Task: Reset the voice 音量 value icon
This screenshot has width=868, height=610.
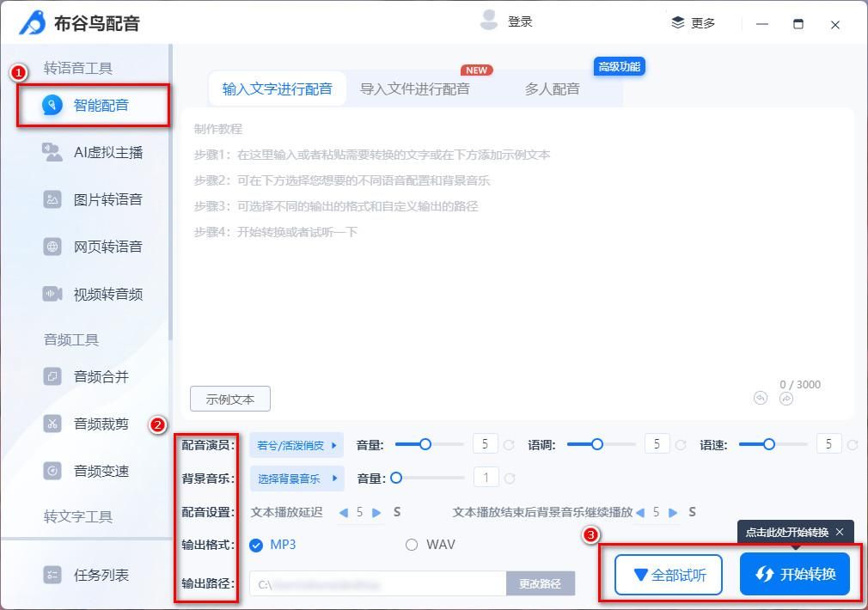Action: click(x=509, y=444)
